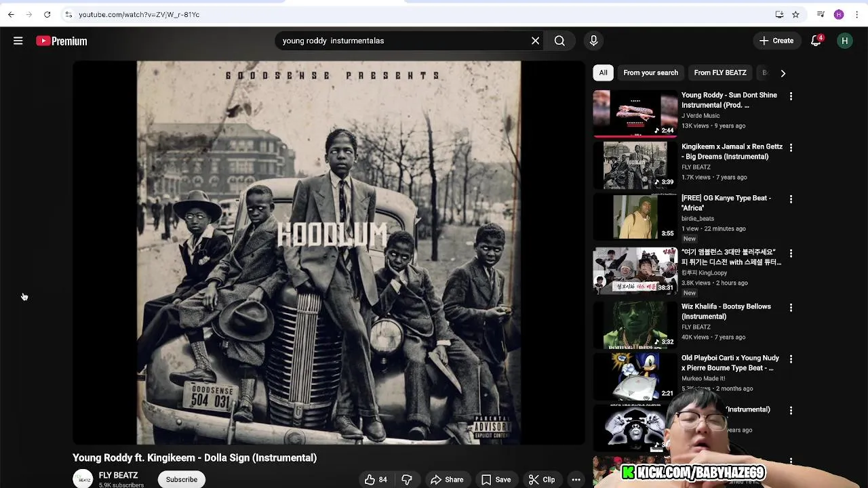Select the From your search chip
The height and width of the screenshot is (488, 868).
[650, 73]
